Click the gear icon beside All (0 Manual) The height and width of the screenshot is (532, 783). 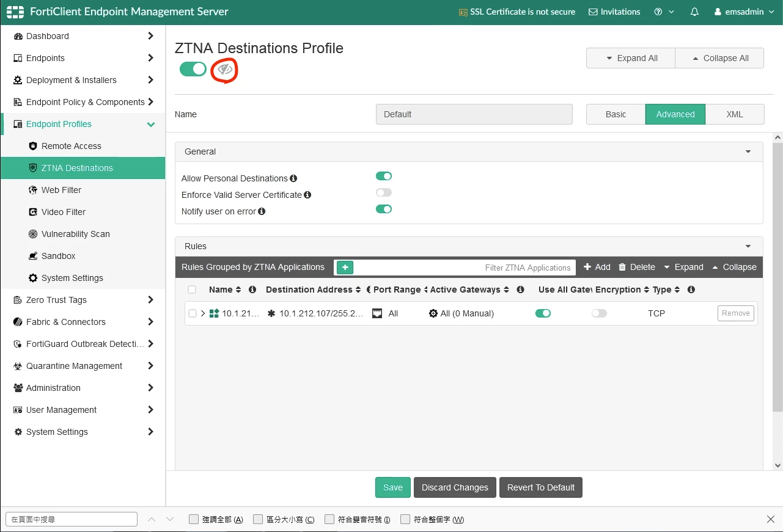[x=433, y=313]
